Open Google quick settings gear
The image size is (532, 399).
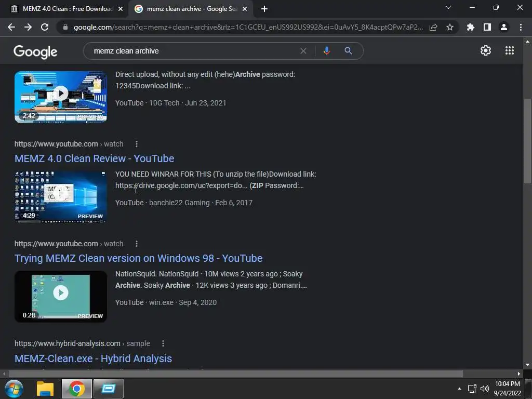tap(486, 50)
